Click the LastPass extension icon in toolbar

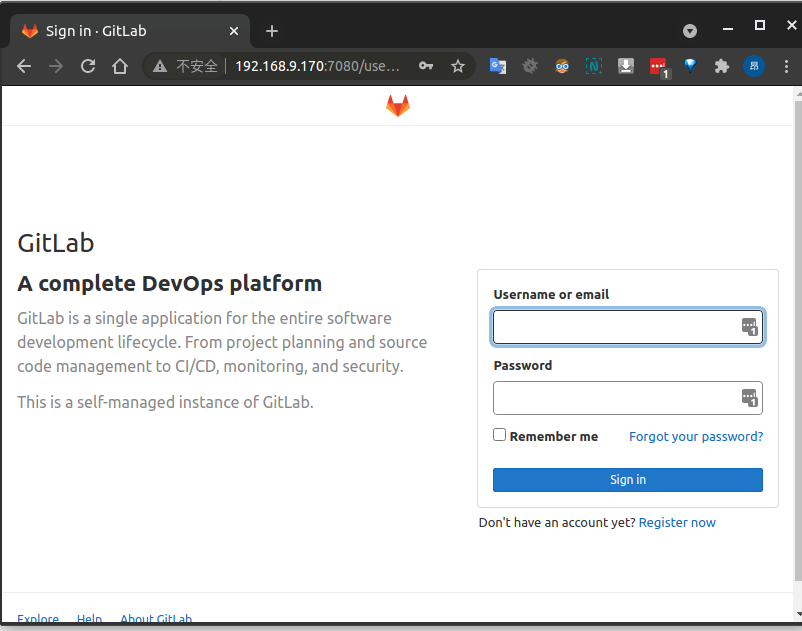tap(658, 67)
